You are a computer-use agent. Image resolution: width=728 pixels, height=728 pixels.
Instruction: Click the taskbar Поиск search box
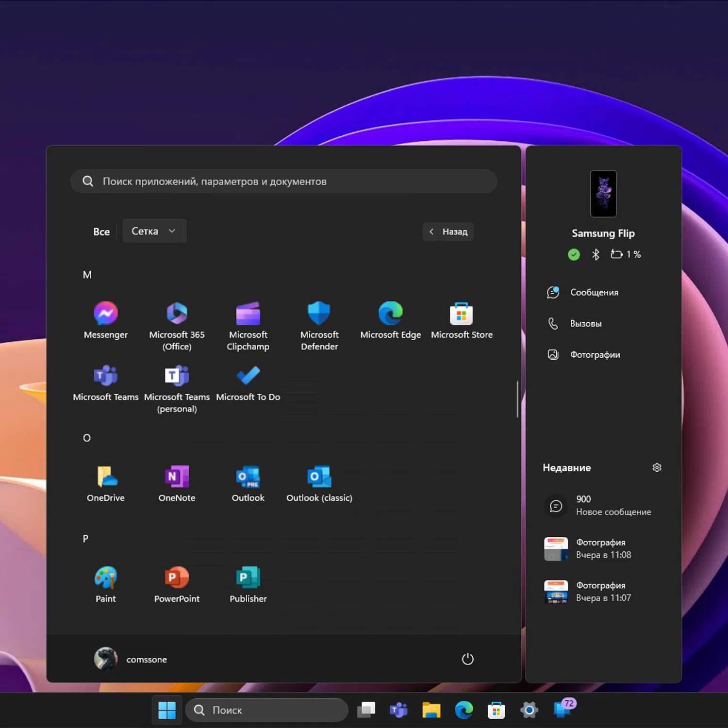pyautogui.click(x=266, y=710)
